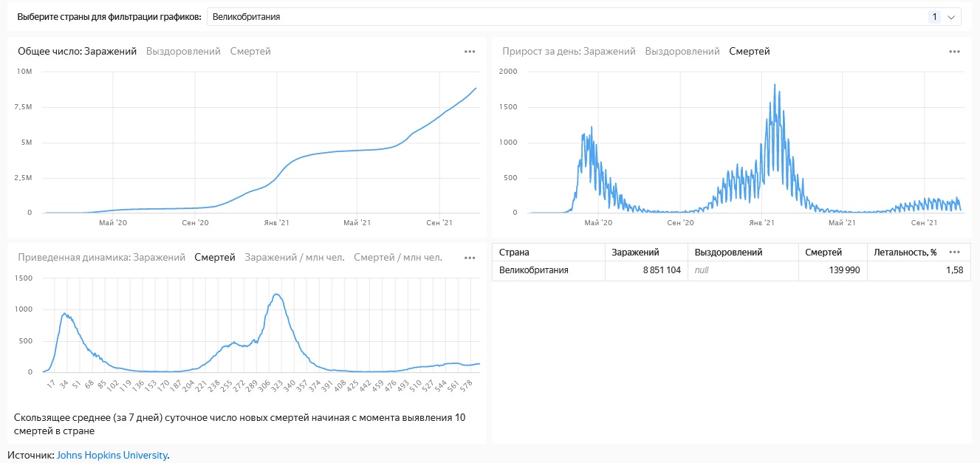Viewport: 980px width, 463px height.
Task: Switch total chart to Смертей tab
Action: coord(250,52)
